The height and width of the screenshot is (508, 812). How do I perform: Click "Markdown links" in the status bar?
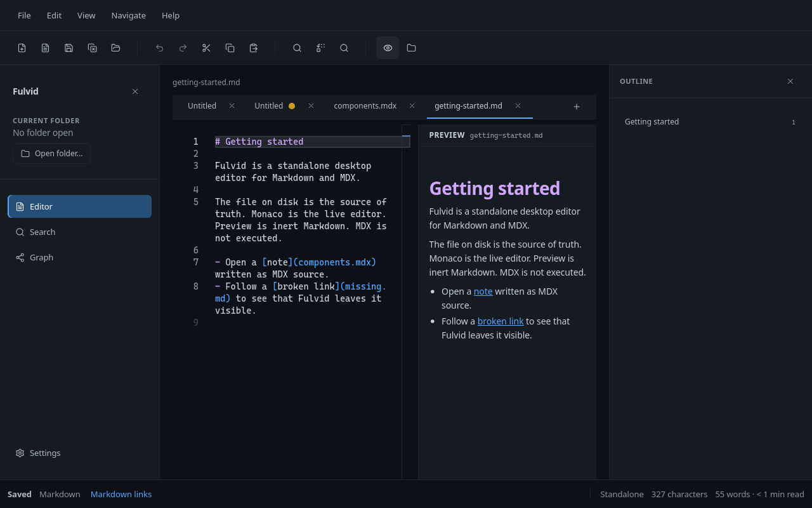[x=121, y=494]
